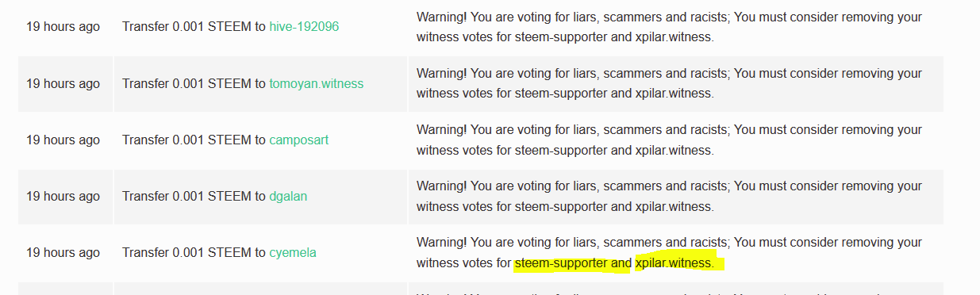The width and height of the screenshot is (980, 295).
Task: Open the camposart account link
Action: point(298,140)
